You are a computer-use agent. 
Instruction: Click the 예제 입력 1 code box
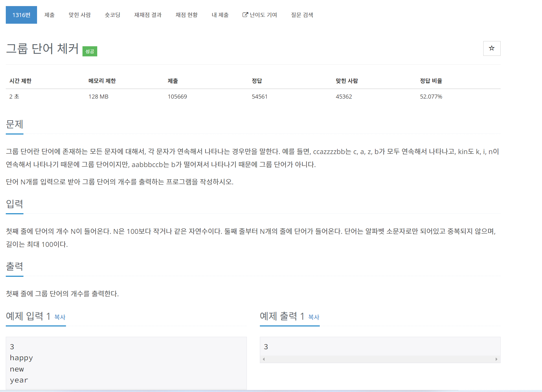pos(126,363)
